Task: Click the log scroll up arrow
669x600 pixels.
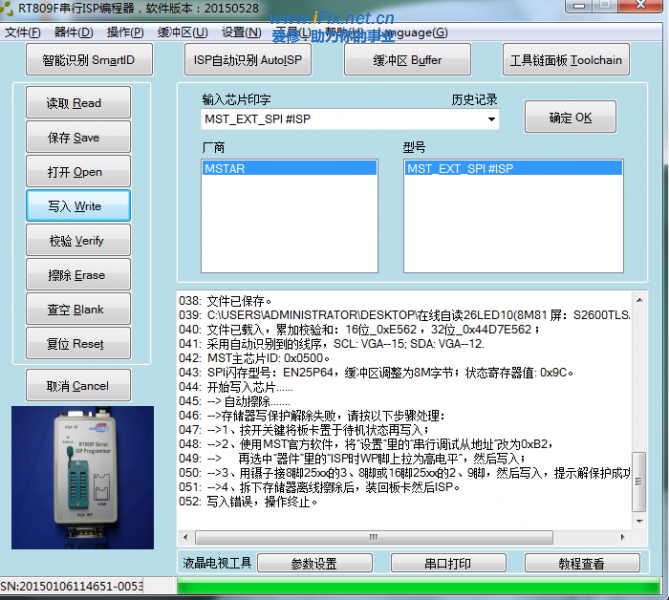Action: point(639,300)
